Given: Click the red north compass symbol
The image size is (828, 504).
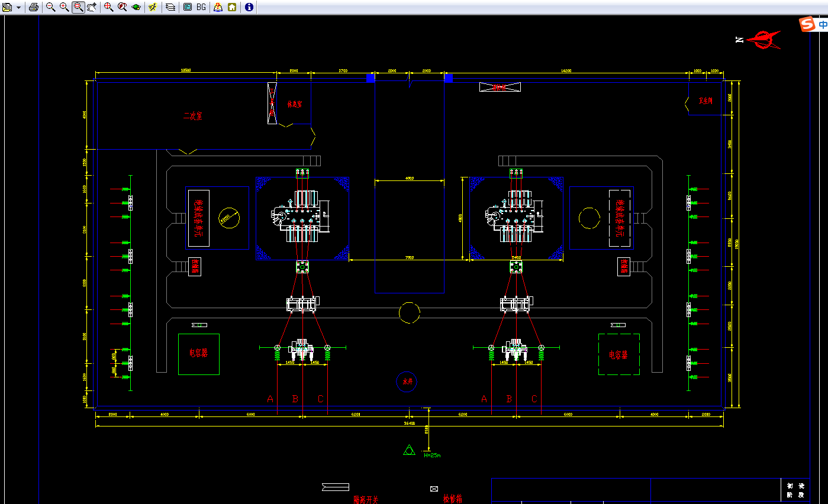Looking at the screenshot, I should [x=764, y=40].
